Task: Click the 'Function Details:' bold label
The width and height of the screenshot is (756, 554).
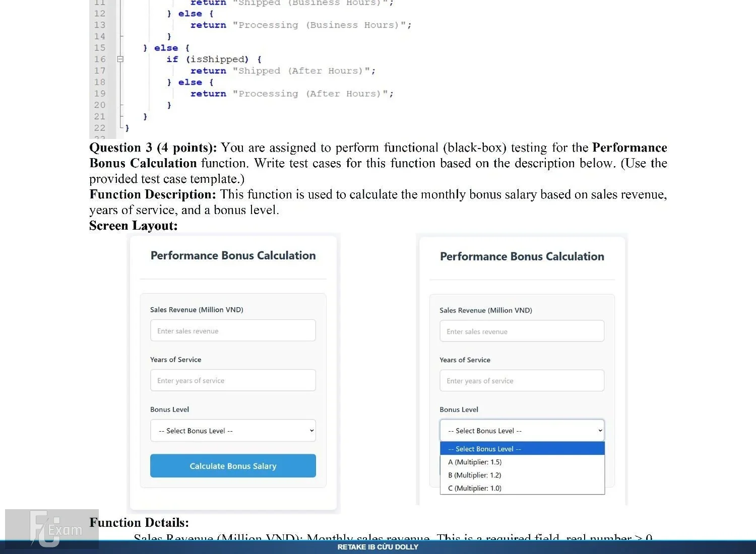Action: pyautogui.click(x=139, y=522)
